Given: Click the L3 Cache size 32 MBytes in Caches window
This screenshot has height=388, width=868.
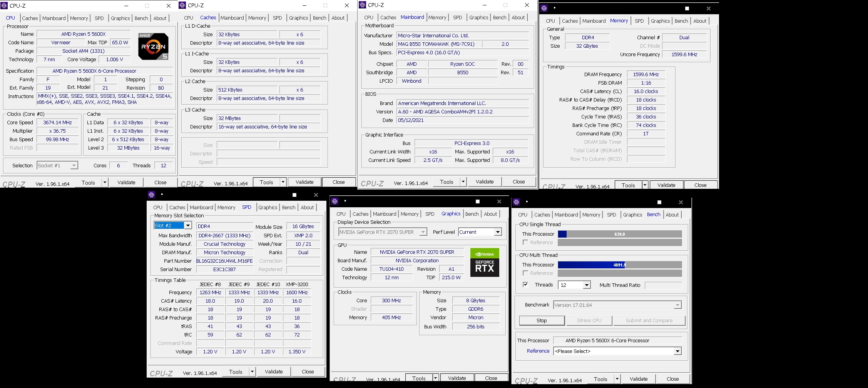Looking at the screenshot, I should pos(247,118).
